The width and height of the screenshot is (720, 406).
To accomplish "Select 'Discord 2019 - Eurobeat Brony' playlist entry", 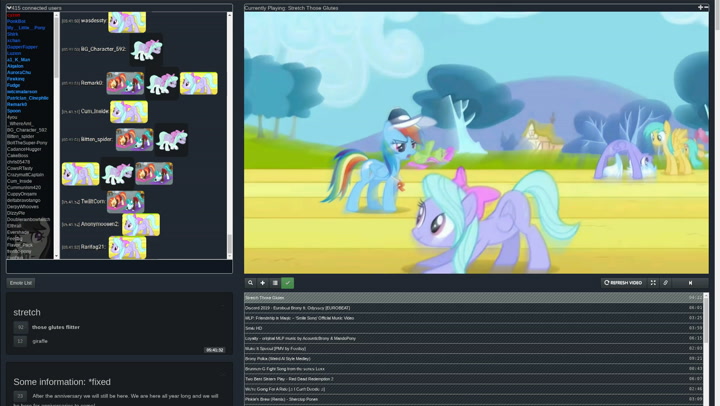I will [473, 308].
